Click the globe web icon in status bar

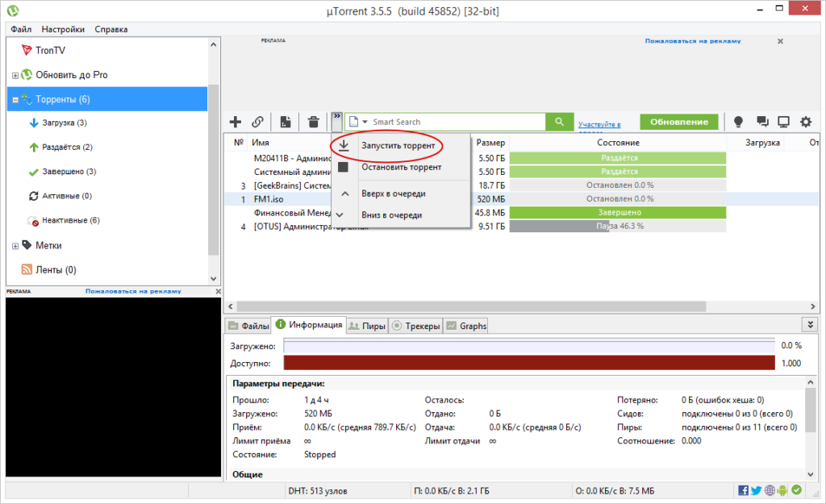click(770, 490)
